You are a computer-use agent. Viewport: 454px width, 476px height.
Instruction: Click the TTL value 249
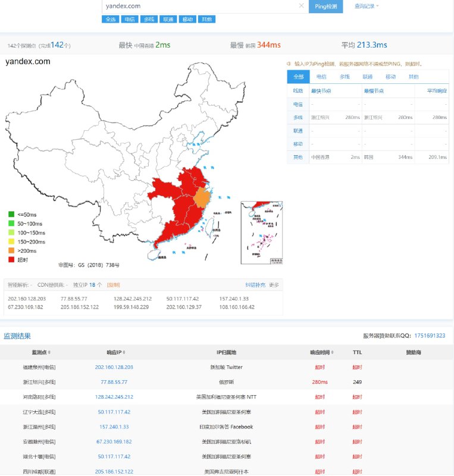pyautogui.click(x=357, y=382)
